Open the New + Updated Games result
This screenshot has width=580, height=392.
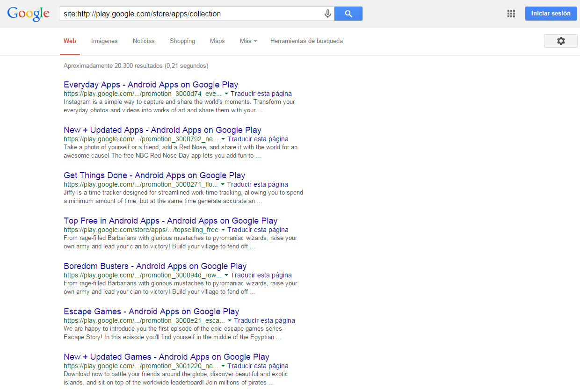click(x=167, y=357)
